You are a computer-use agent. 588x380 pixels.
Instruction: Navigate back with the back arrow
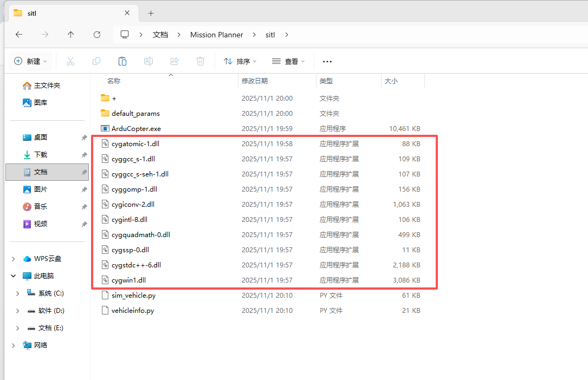pos(19,35)
